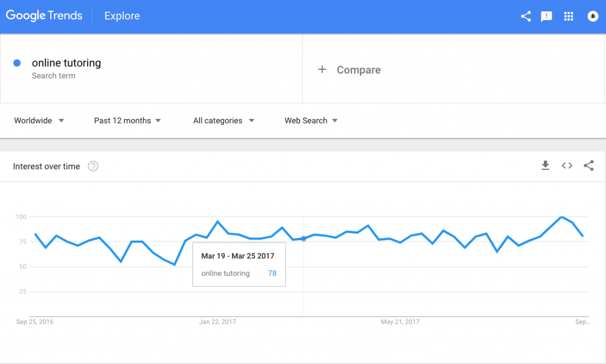
Task: Click the plus icon beside Compare
Action: 322,70
